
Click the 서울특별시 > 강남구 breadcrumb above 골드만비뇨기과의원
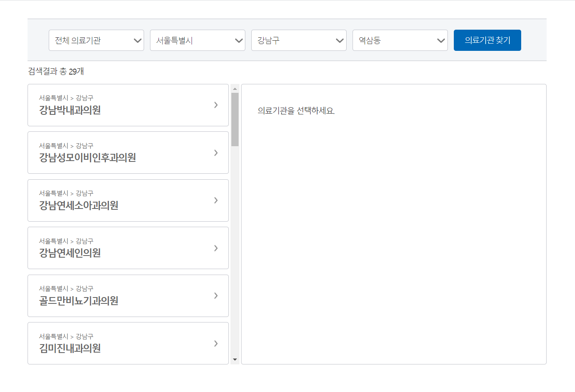pyautogui.click(x=66, y=289)
